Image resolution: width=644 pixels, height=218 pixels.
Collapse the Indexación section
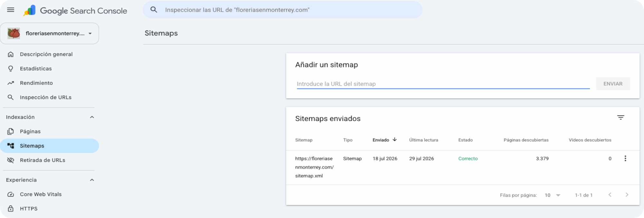(92, 117)
